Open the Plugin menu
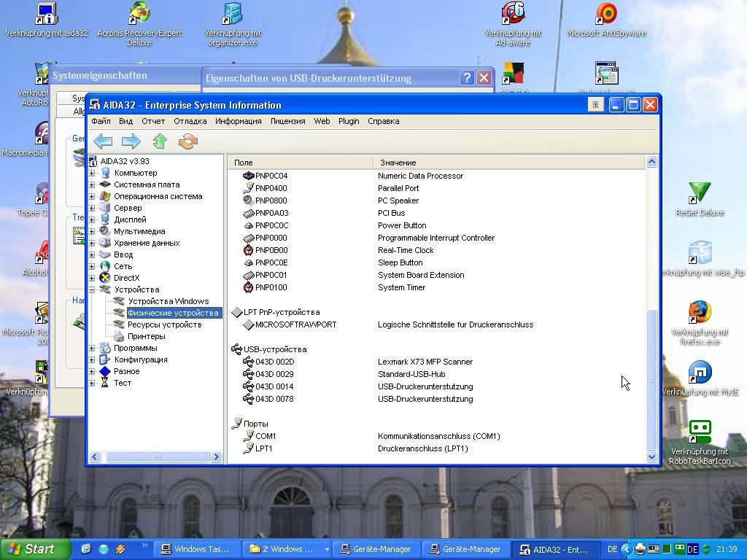This screenshot has height=560, width=747. (349, 121)
